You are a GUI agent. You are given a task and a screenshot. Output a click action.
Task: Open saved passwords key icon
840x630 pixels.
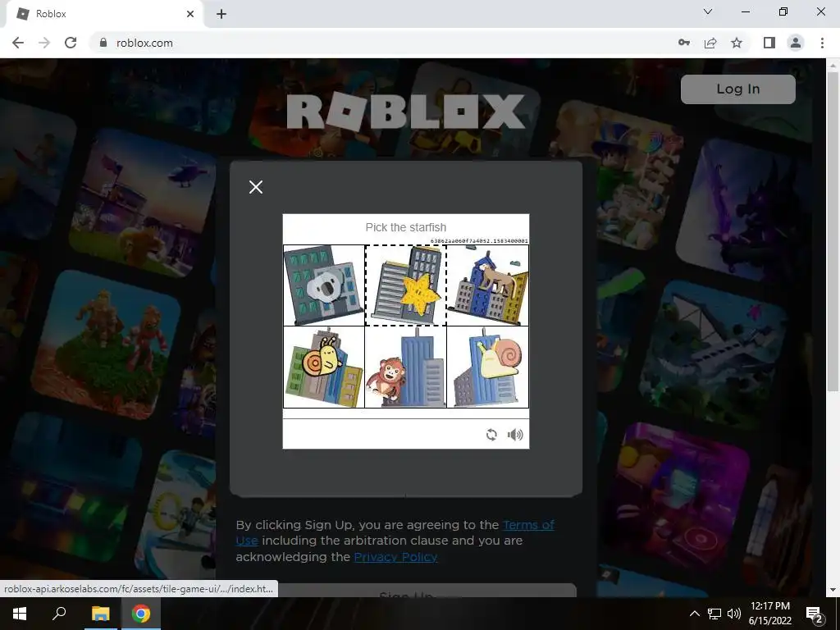[x=684, y=43]
